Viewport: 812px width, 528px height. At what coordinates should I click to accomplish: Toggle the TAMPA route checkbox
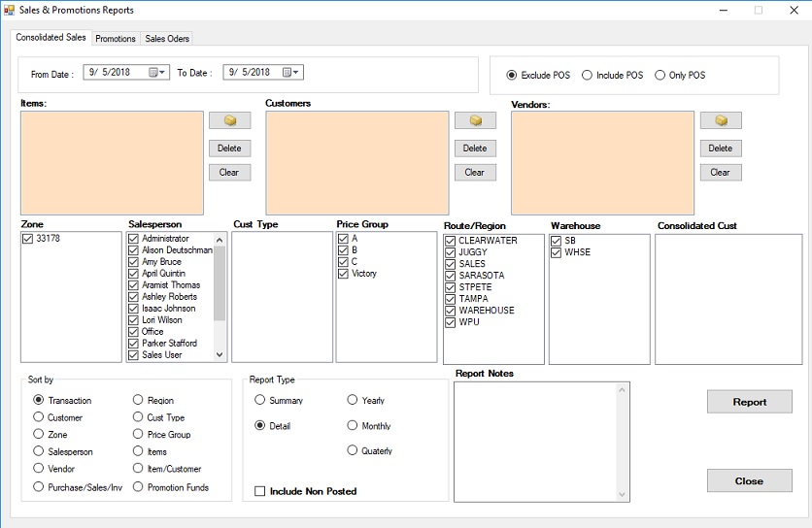451,299
